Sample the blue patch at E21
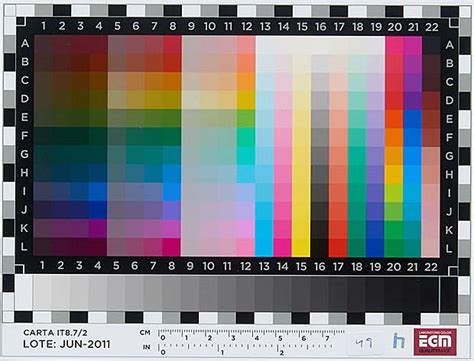474x361 pixels. point(412,119)
